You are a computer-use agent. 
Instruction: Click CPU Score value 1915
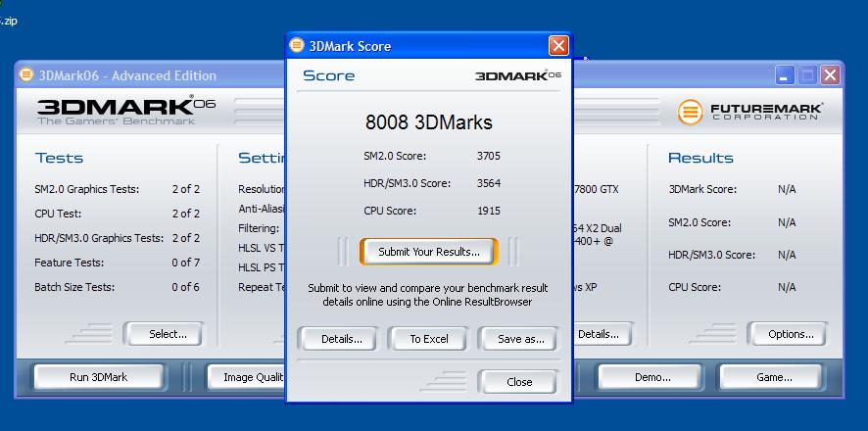pyautogui.click(x=488, y=211)
